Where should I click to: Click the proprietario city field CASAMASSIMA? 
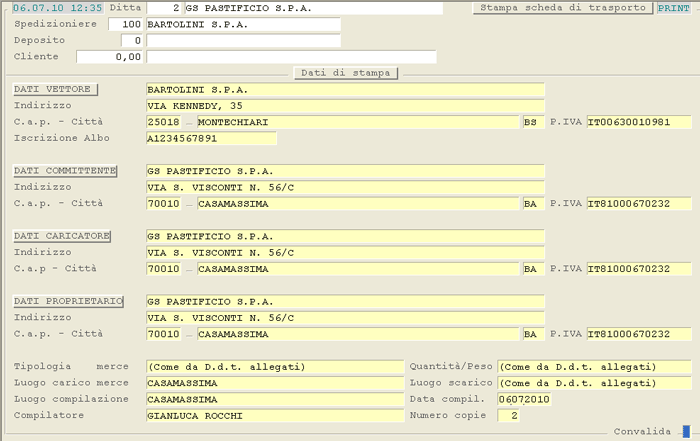click(358, 334)
